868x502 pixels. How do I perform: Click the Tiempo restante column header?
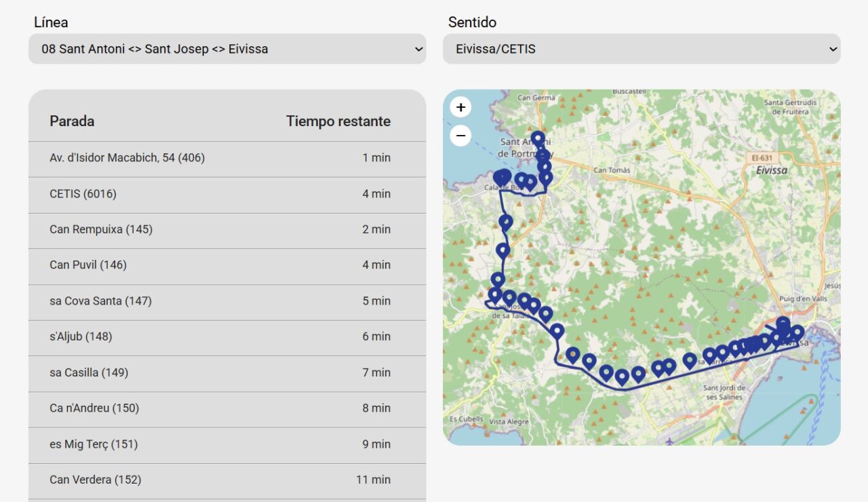tap(338, 121)
